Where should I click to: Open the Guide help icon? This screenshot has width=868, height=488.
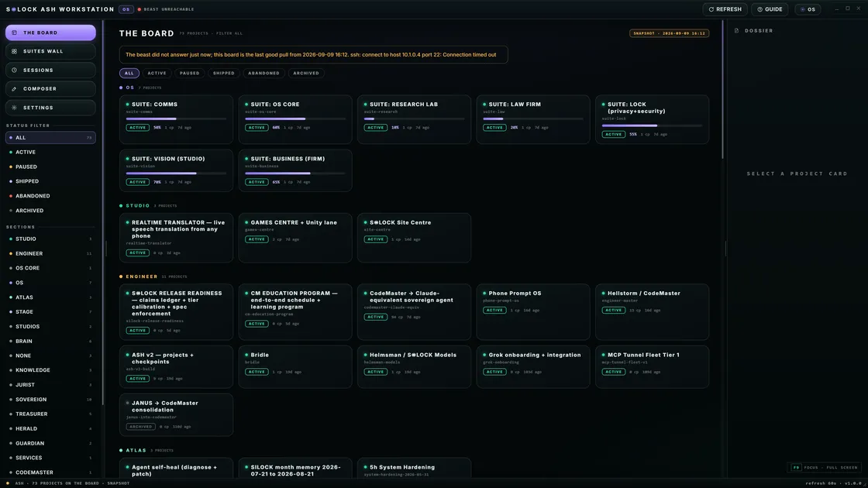[x=760, y=9]
